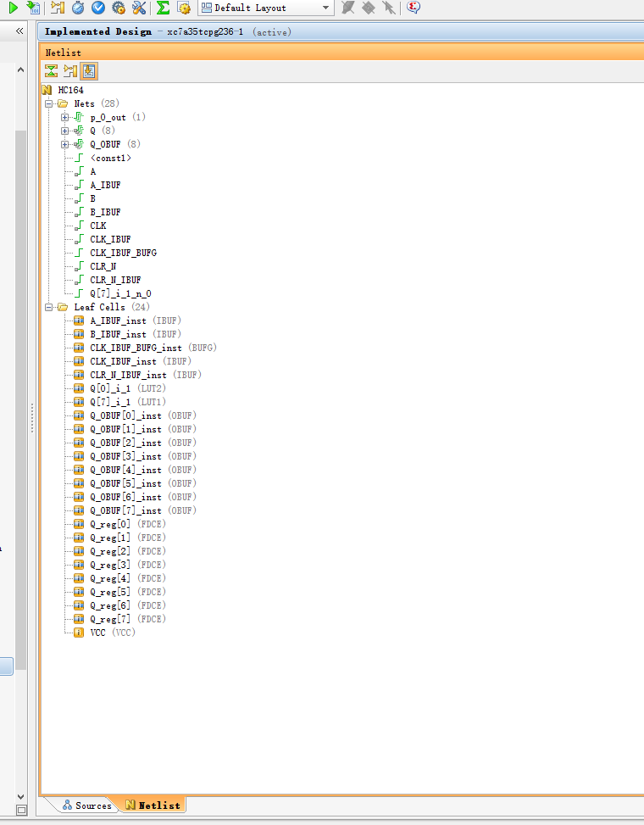Click the cell icon beside Q_reg[5]

[x=79, y=592]
